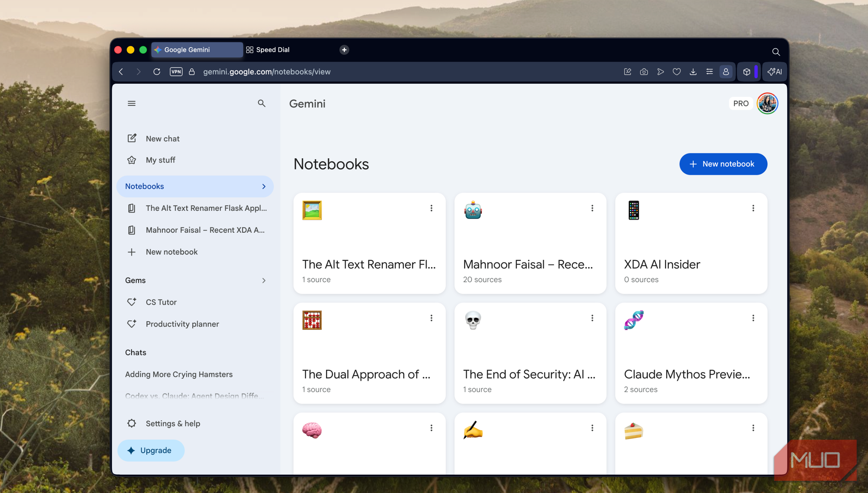
Task: Open the account profile avatar
Action: pos(768,103)
